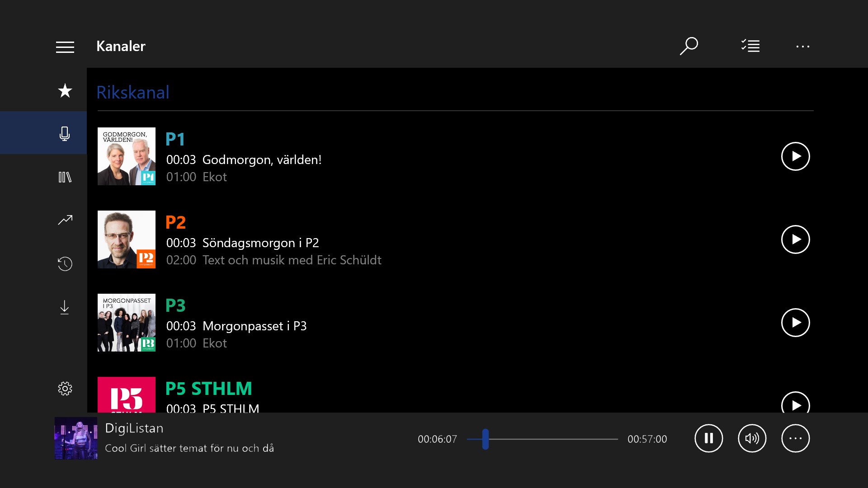
Task: Play the P2 channel
Action: pyautogui.click(x=795, y=239)
